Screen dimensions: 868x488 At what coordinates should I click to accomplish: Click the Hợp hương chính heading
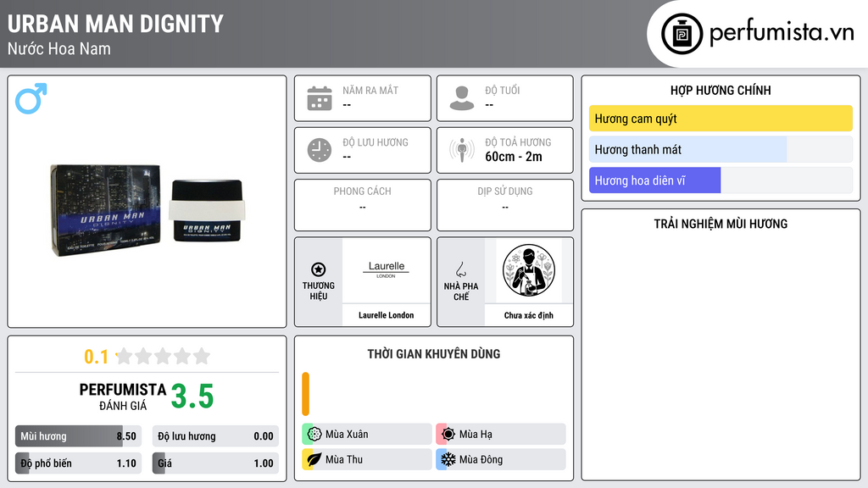(721, 90)
